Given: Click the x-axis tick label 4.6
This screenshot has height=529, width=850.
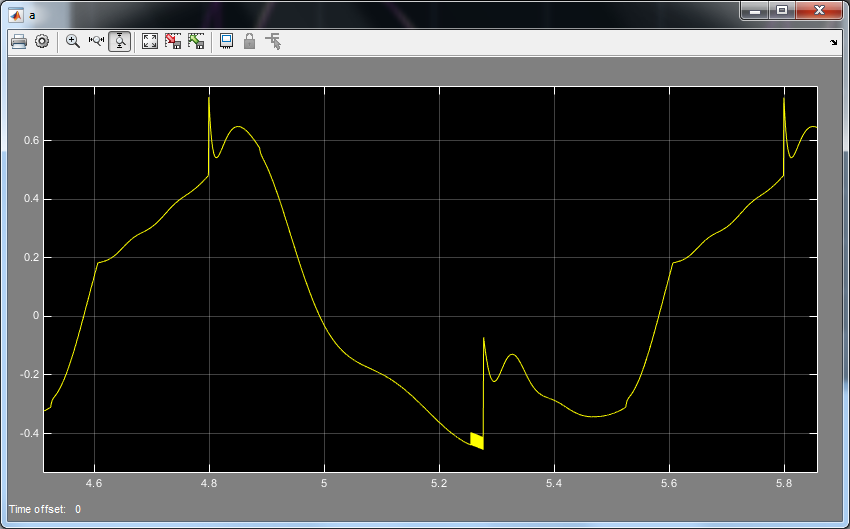Looking at the screenshot, I should click(94, 483).
